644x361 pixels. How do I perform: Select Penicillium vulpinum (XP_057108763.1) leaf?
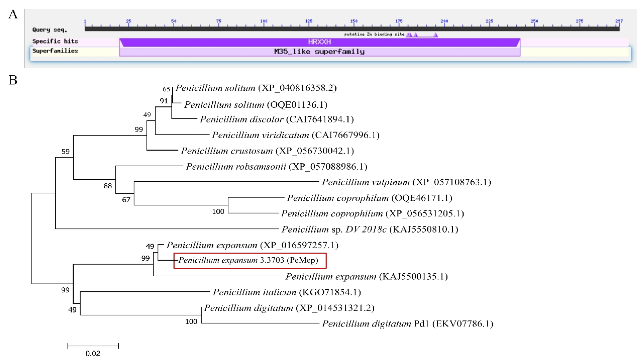pyautogui.click(x=406, y=182)
